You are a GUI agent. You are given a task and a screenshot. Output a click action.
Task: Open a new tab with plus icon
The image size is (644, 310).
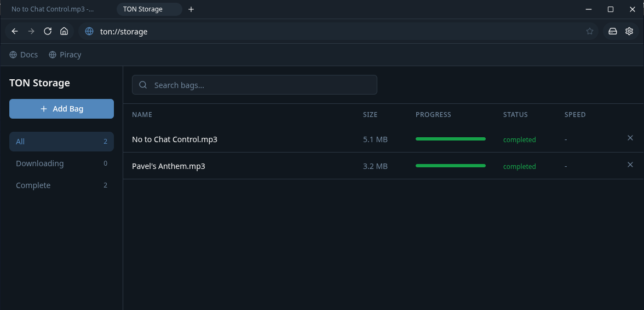pyautogui.click(x=191, y=9)
